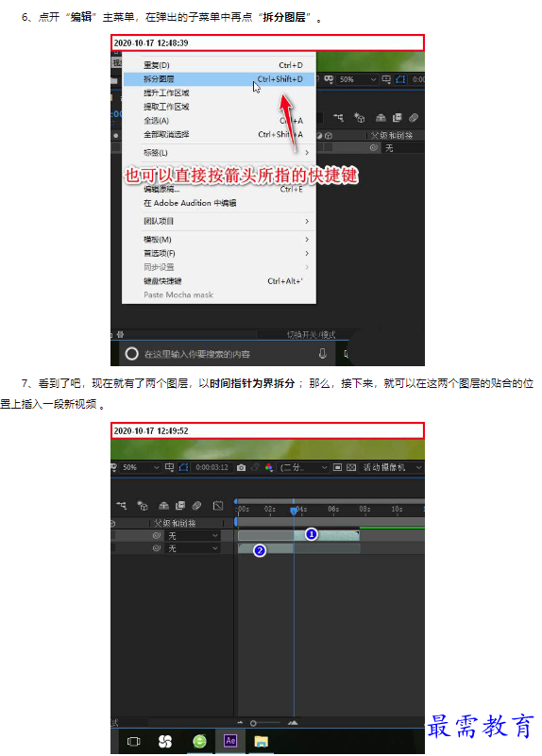Image resolution: width=542 pixels, height=756 pixels.
Task: Open green 360 browser on the taskbar
Action: (199, 741)
